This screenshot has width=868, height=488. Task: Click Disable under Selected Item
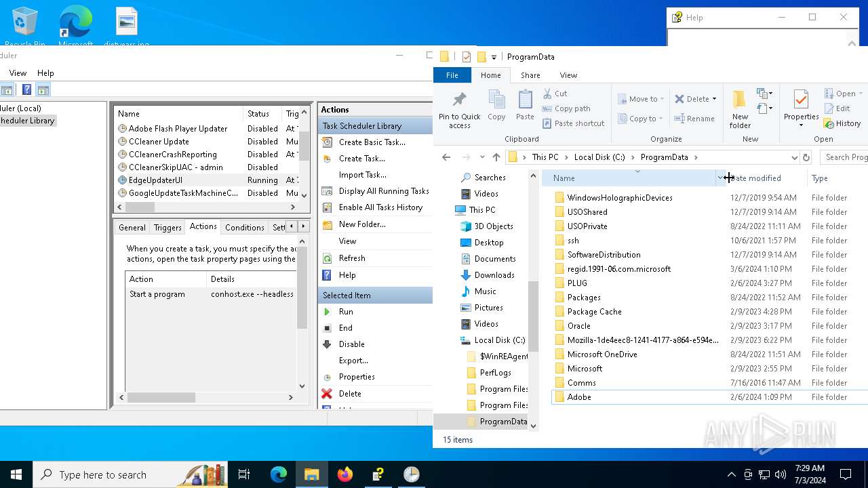[351, 344]
